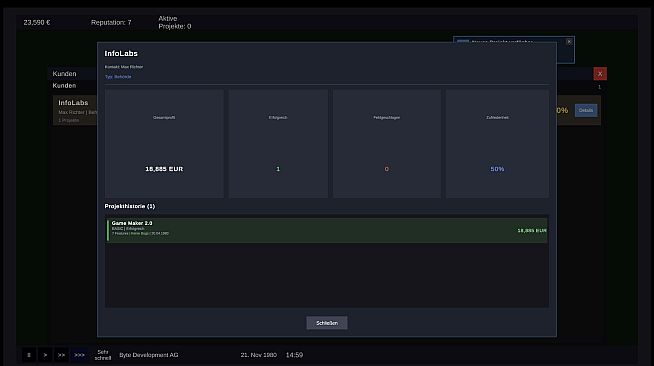654x366 pixels.
Task: Set fast speed with the double arrow
Action: (61, 355)
